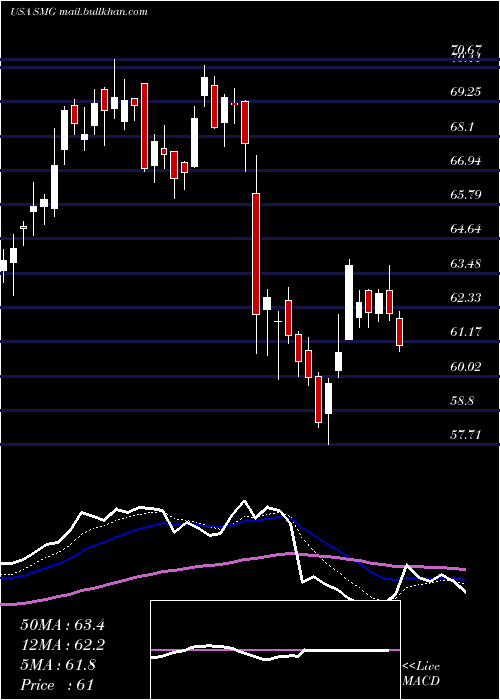
Task: Click the 66.94 price label
Action: (x=466, y=161)
